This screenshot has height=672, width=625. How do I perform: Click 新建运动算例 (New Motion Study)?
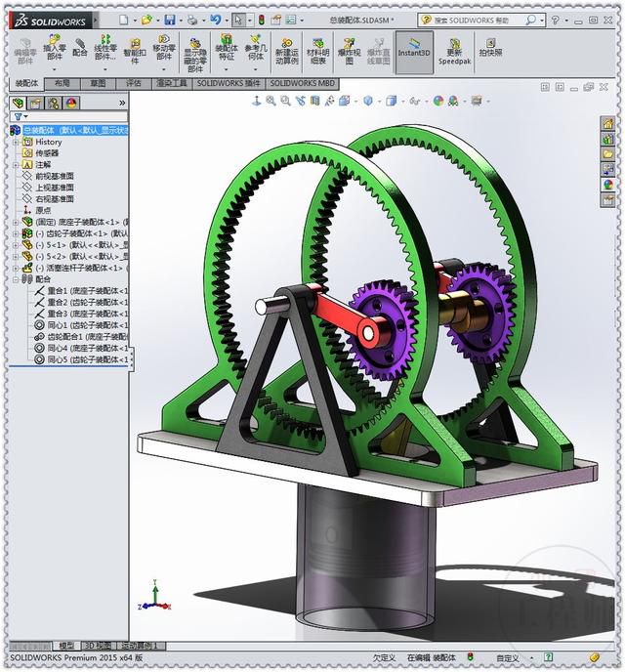click(x=286, y=51)
